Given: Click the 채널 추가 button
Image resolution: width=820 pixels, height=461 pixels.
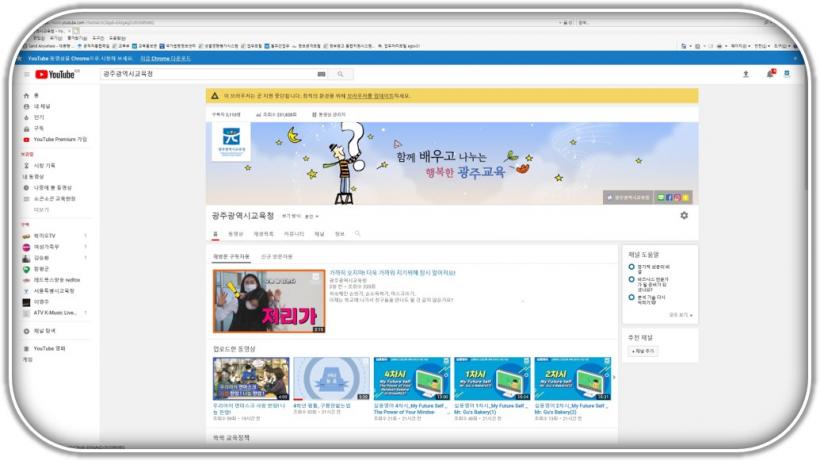Looking at the screenshot, I should (x=642, y=351).
